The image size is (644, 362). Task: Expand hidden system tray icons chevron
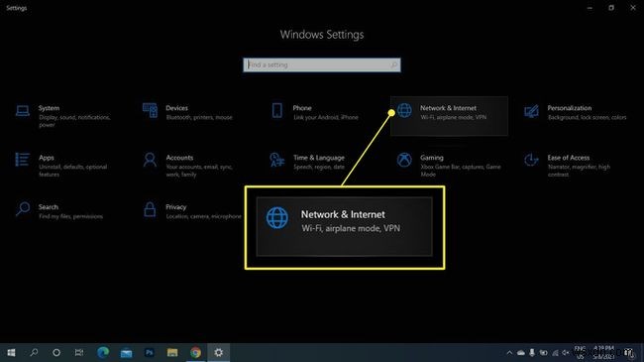point(509,352)
